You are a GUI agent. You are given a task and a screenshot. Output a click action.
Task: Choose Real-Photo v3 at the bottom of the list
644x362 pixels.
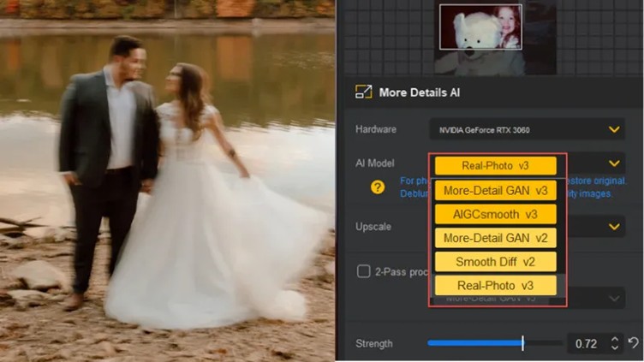point(496,285)
